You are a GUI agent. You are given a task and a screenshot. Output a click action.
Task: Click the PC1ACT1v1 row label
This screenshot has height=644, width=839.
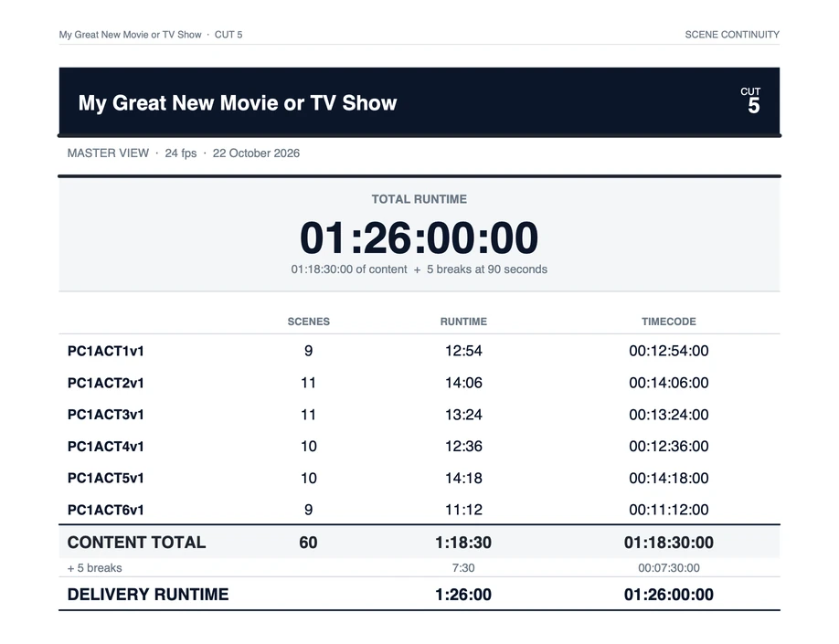point(105,351)
